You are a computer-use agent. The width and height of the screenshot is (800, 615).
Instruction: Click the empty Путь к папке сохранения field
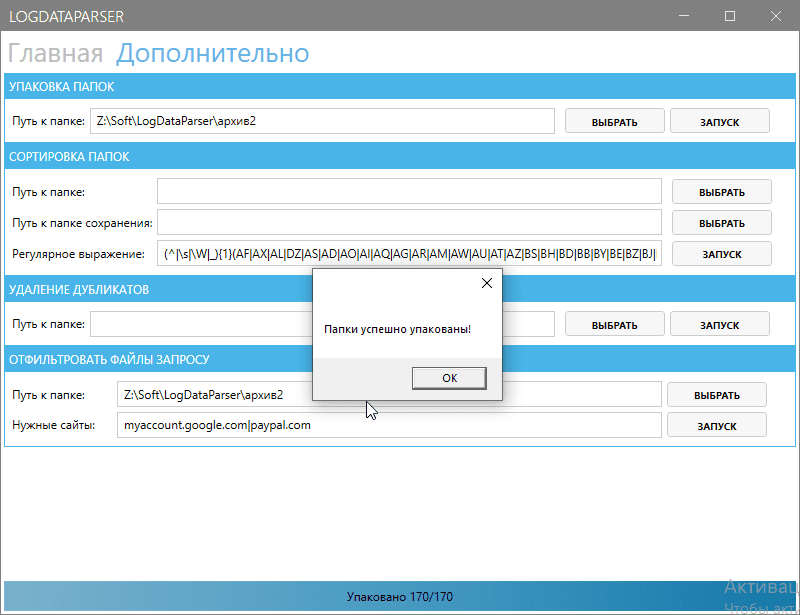(x=410, y=222)
